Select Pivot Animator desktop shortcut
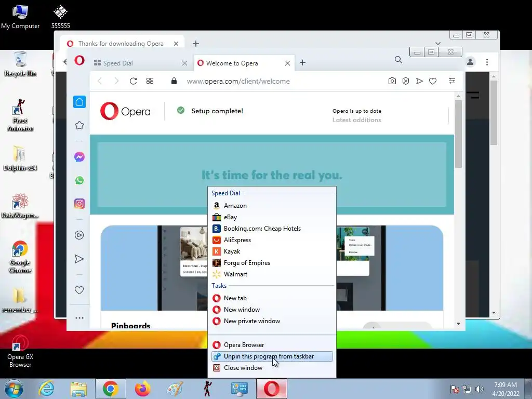 click(20, 115)
